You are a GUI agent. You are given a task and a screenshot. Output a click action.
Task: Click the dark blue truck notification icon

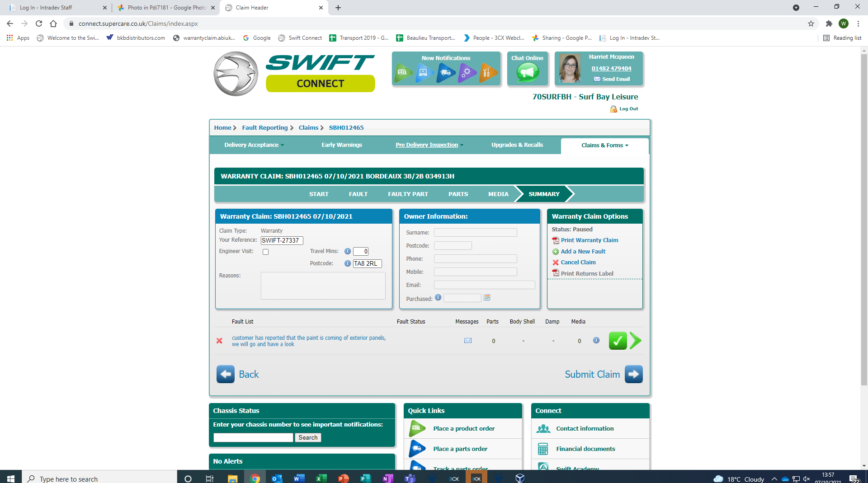pos(445,73)
